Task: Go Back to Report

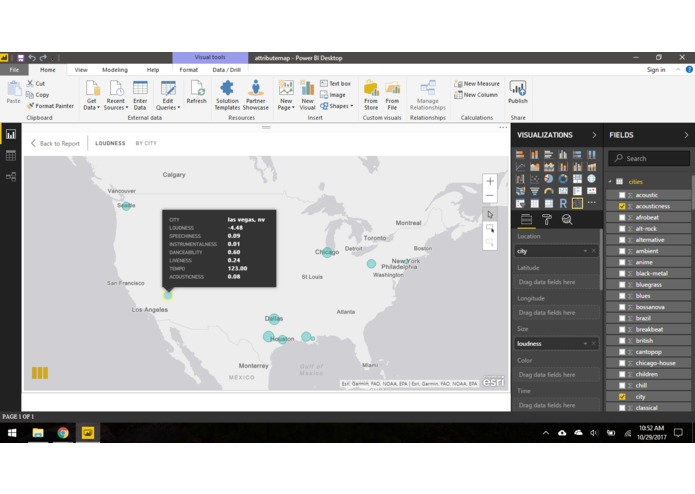Action: [55, 144]
